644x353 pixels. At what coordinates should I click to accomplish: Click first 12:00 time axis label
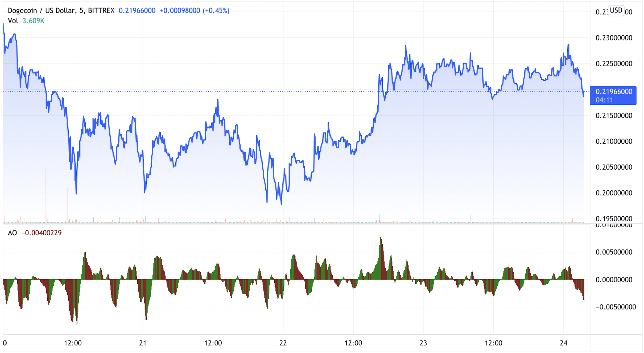73,343
